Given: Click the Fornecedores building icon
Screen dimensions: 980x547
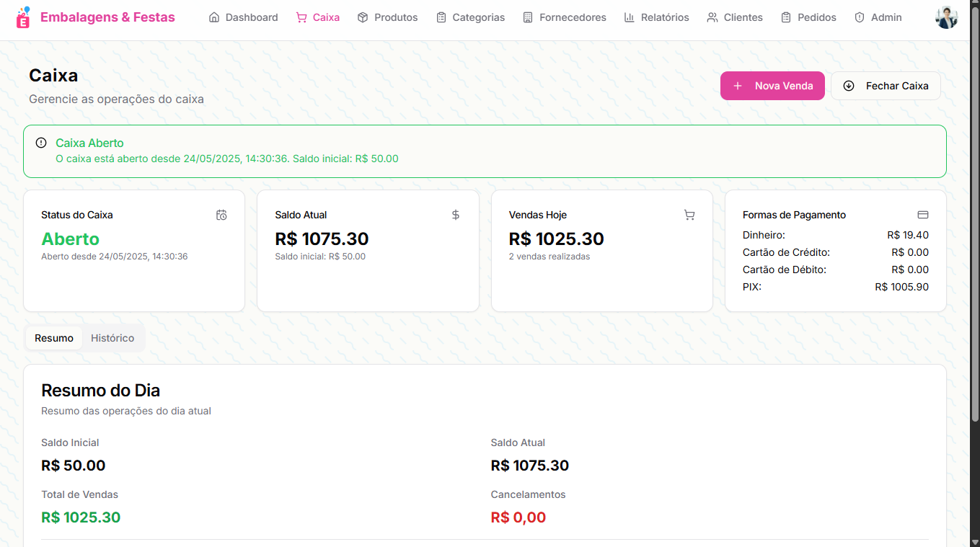Looking at the screenshot, I should (x=528, y=17).
